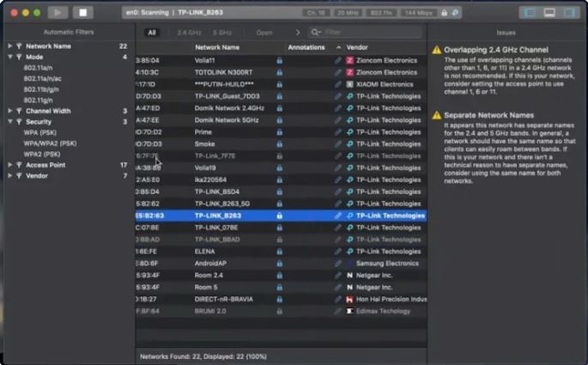The image size is (588, 365).
Task: Select the 802.11b/g/n mode filter
Action: pyautogui.click(x=41, y=89)
